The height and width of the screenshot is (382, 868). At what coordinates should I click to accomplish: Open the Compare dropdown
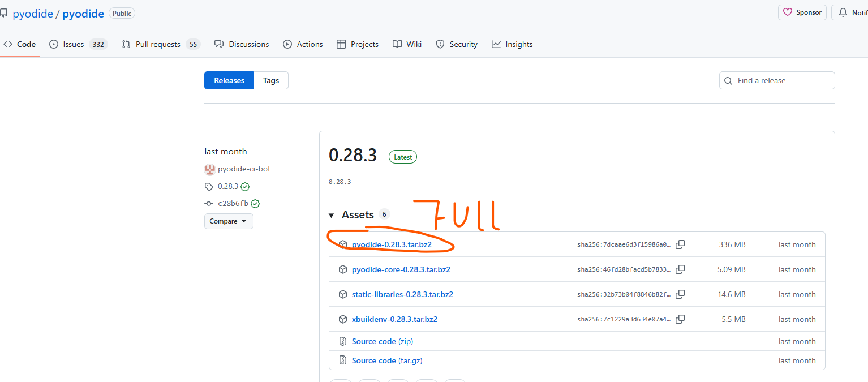pyautogui.click(x=229, y=221)
